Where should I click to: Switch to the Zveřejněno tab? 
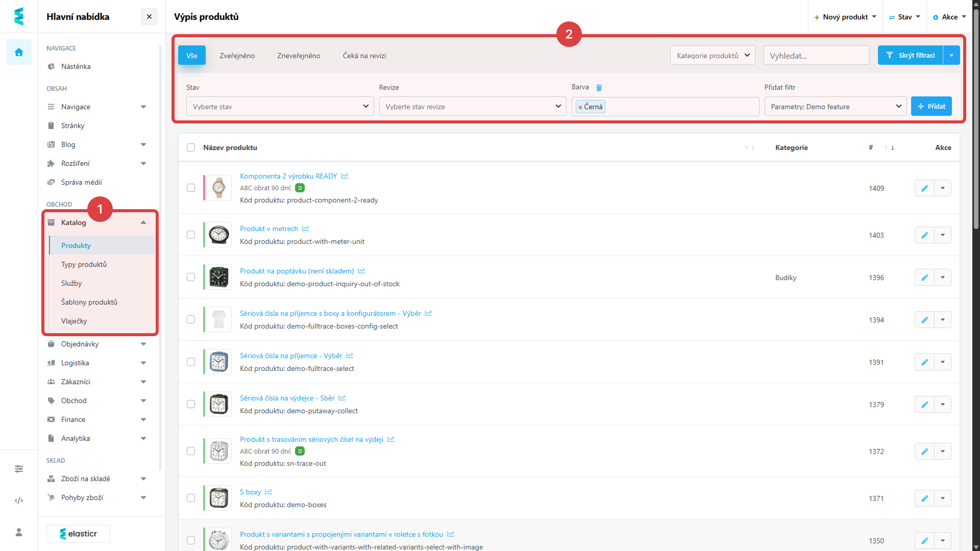coord(237,56)
